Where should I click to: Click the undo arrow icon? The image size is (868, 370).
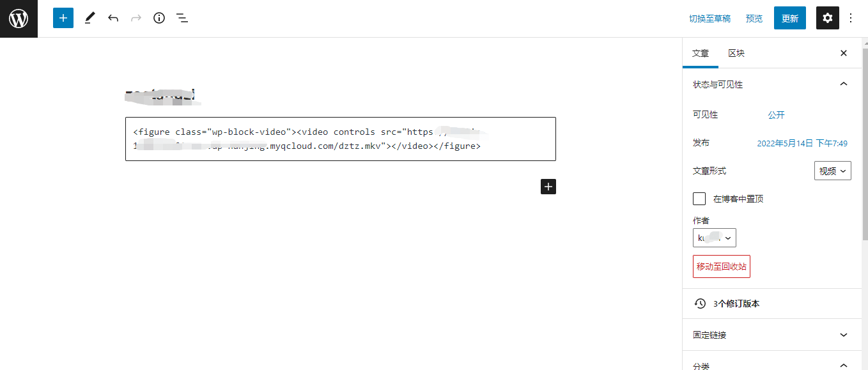[x=113, y=18]
